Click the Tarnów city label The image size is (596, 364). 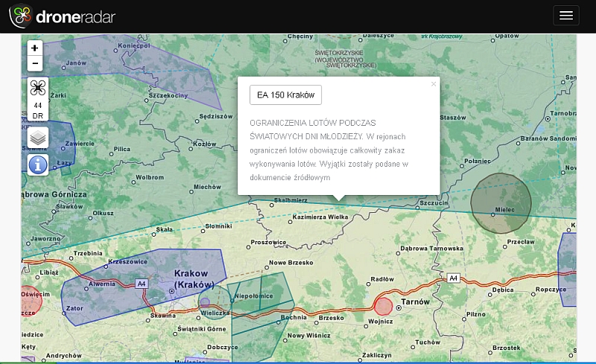416,301
